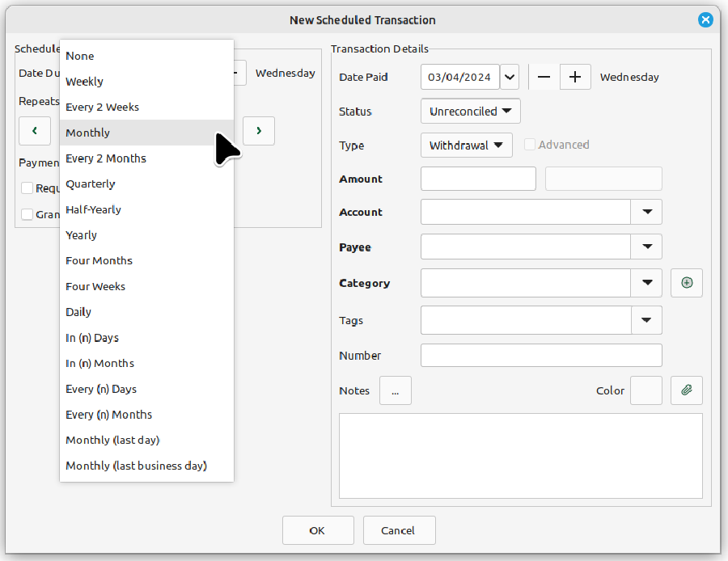Screen dimensions: 728x561
Task: Enable the Advanced option
Action: 529,145
